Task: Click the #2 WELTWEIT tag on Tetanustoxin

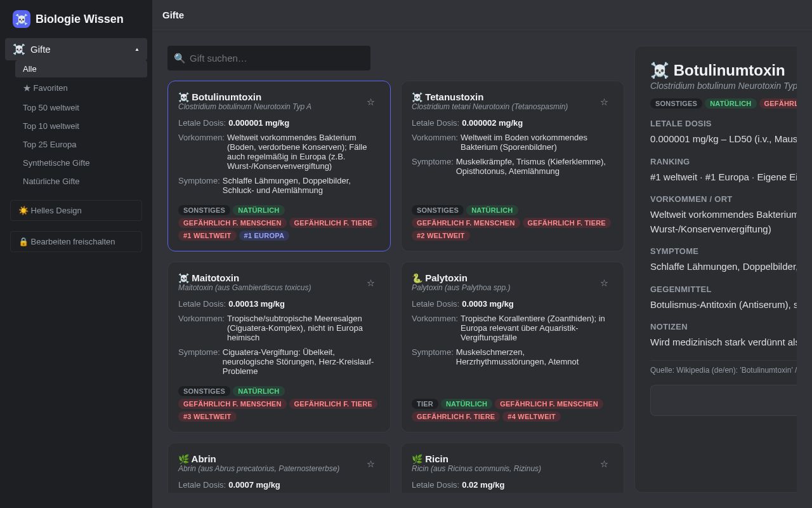Action: (441, 236)
